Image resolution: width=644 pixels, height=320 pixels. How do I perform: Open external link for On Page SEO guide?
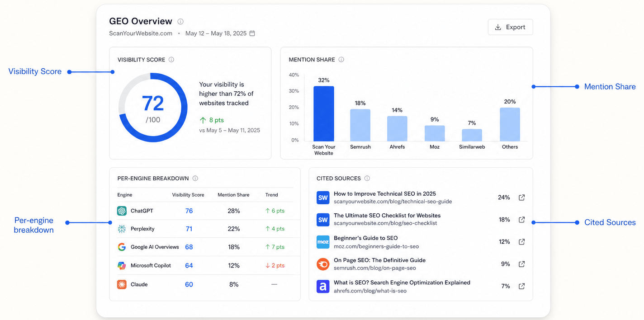point(521,264)
